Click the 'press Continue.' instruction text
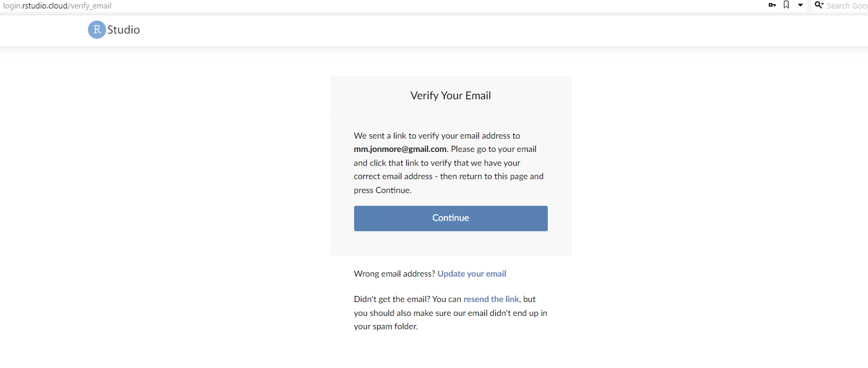Image resolution: width=868 pixels, height=368 pixels. [x=383, y=190]
